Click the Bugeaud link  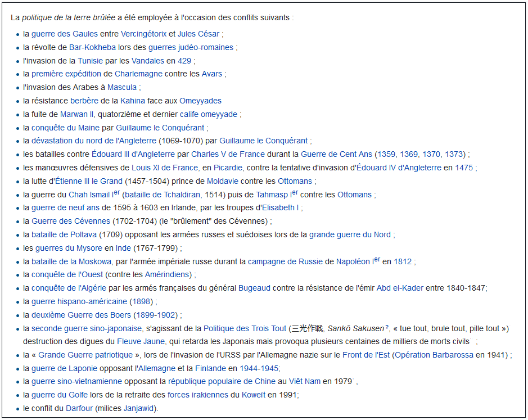coord(254,288)
